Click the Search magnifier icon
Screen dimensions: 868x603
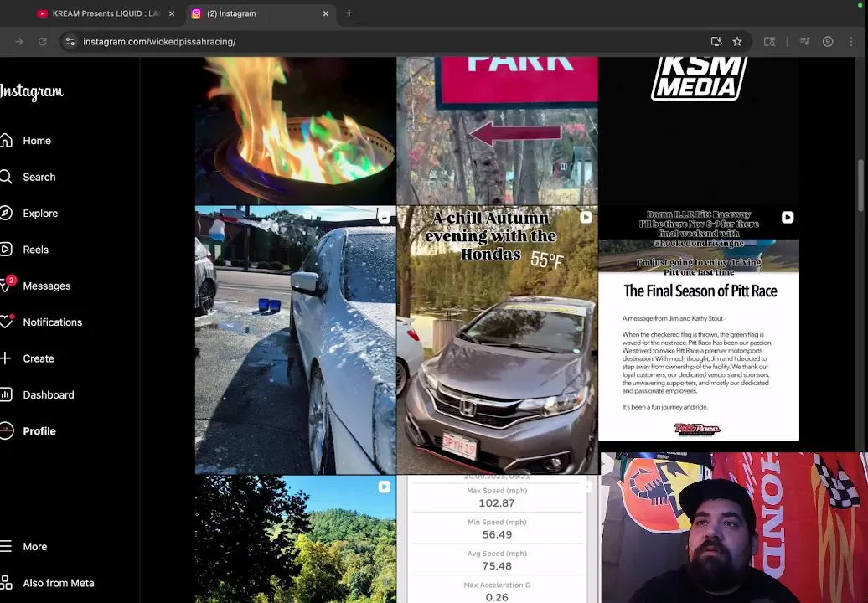click(6, 177)
